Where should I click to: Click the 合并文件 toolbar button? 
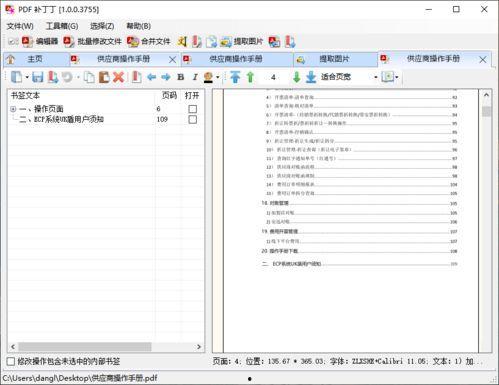tap(149, 42)
